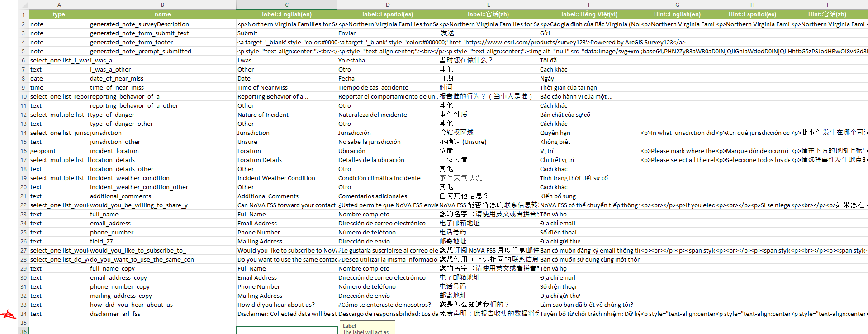Select the 'label::Español(es)' header cell
The height and width of the screenshot is (334, 868).
click(x=388, y=14)
